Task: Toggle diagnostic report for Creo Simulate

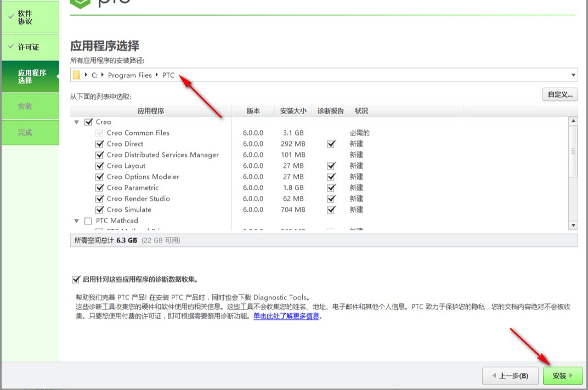Action: tap(331, 210)
